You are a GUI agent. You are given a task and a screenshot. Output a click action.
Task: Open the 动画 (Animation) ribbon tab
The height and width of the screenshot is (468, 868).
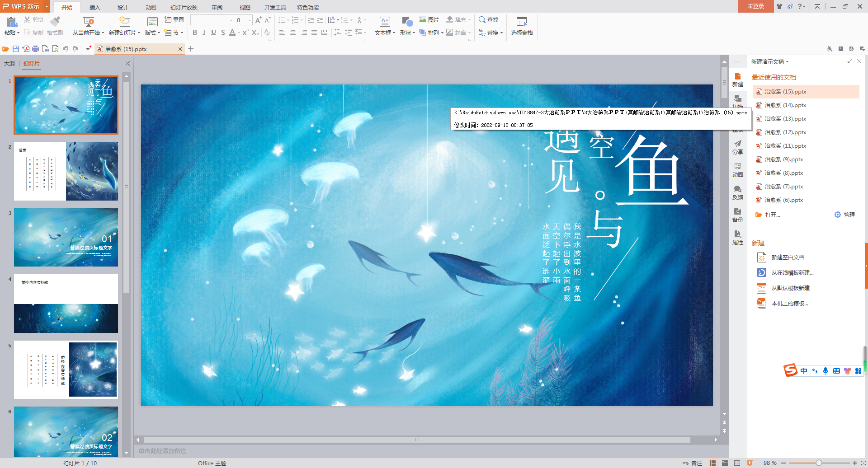click(x=151, y=7)
